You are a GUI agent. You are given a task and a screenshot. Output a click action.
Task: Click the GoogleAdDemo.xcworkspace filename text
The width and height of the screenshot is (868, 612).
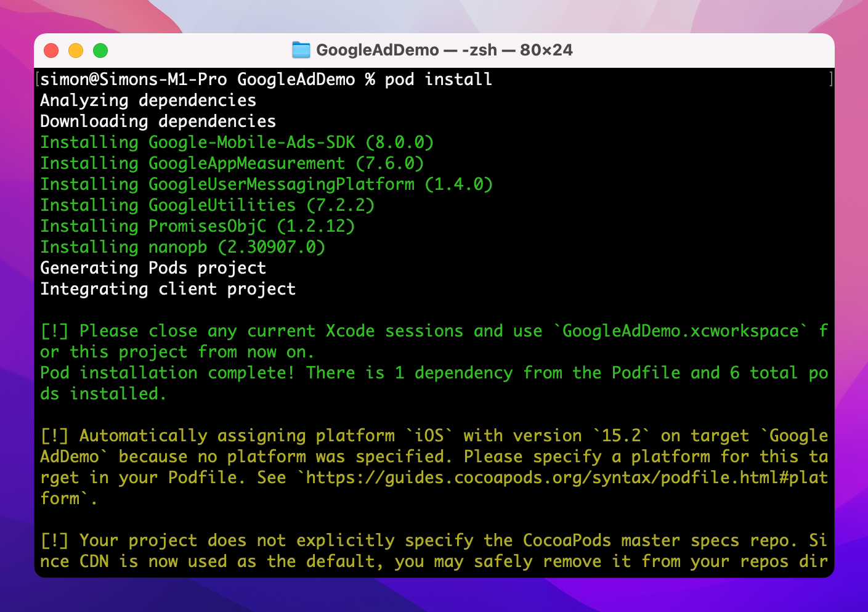click(680, 331)
